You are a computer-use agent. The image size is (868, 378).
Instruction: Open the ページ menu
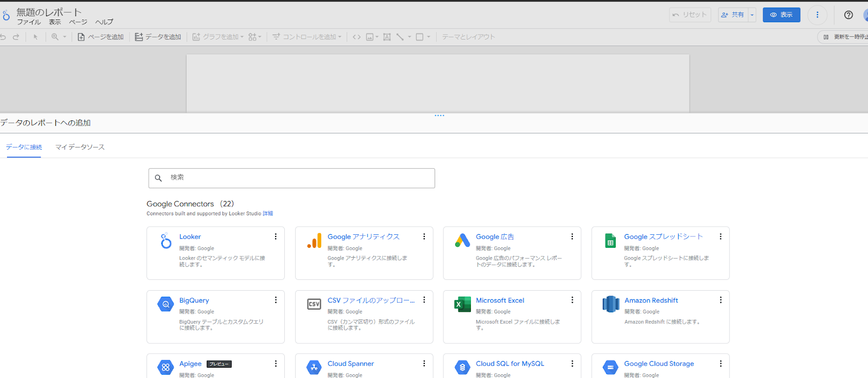coord(78,22)
